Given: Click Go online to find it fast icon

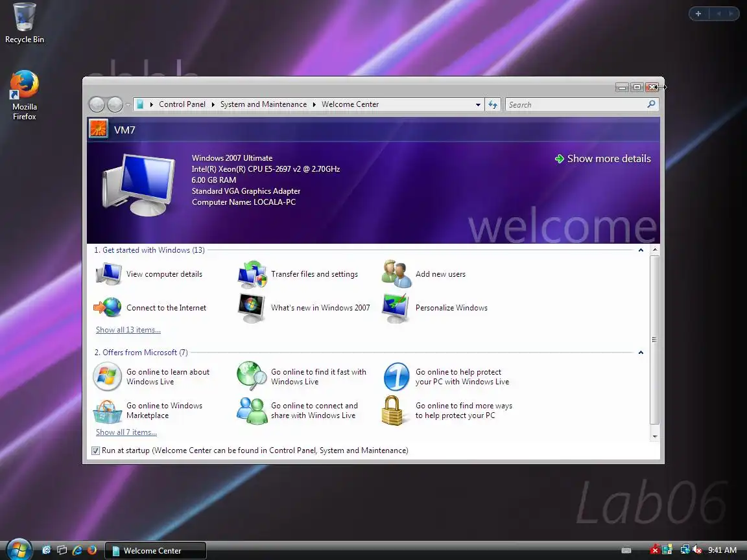Looking at the screenshot, I should (x=252, y=376).
